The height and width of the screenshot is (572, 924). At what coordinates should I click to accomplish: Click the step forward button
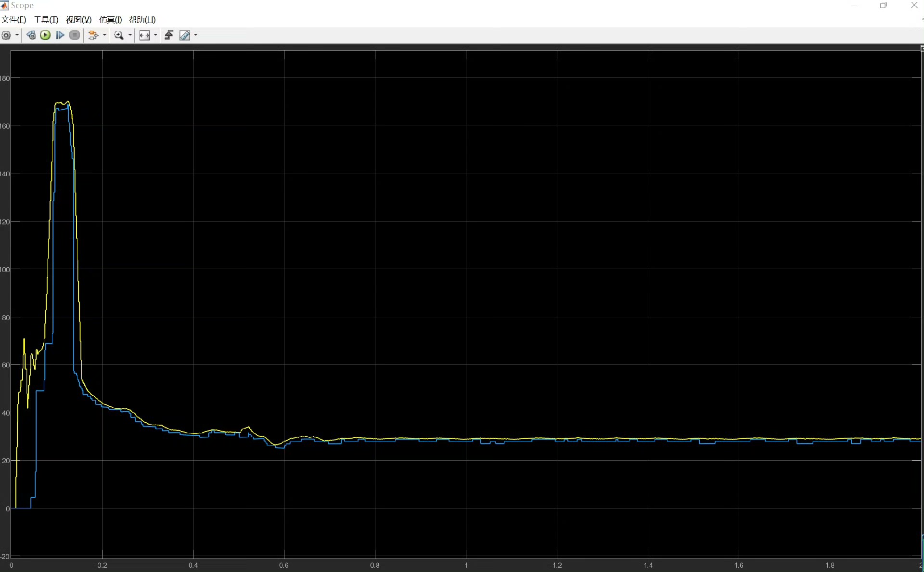pos(60,35)
